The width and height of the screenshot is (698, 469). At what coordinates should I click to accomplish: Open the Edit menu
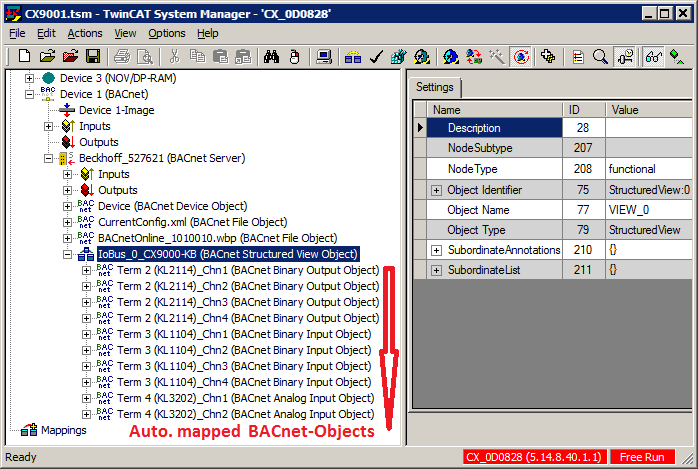coord(46,33)
